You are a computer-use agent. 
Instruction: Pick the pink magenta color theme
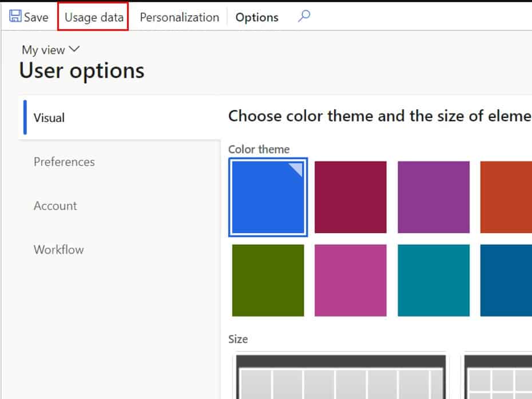pos(351,280)
